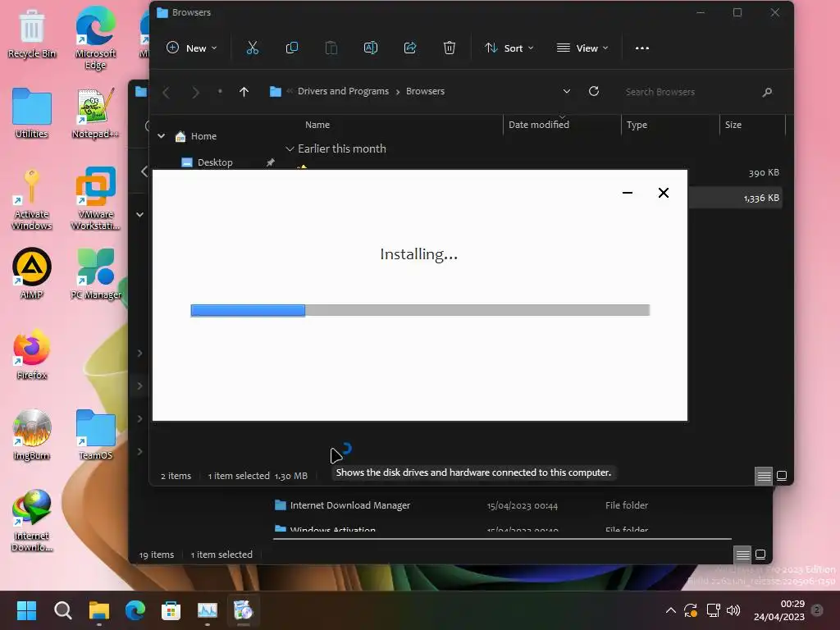Click the Rename icon in toolbar
The height and width of the screenshot is (630, 840).
[x=371, y=48]
